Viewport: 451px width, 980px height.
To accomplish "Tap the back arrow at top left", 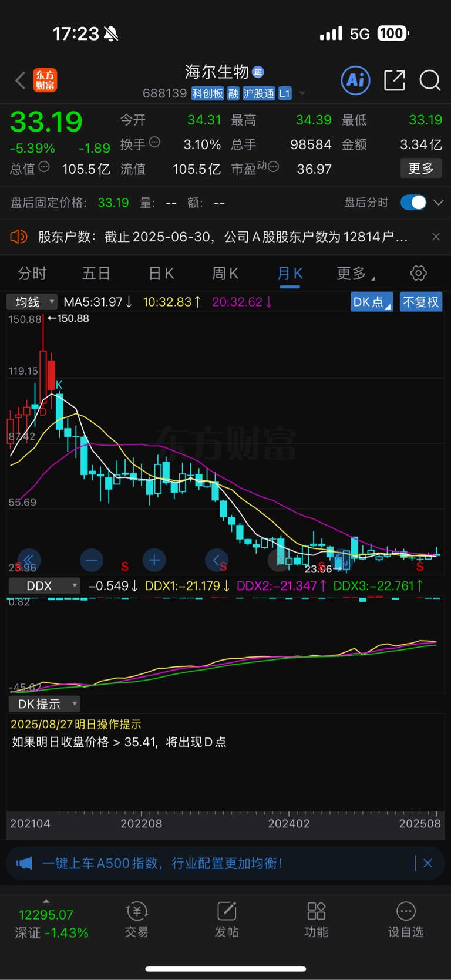I will pos(21,80).
